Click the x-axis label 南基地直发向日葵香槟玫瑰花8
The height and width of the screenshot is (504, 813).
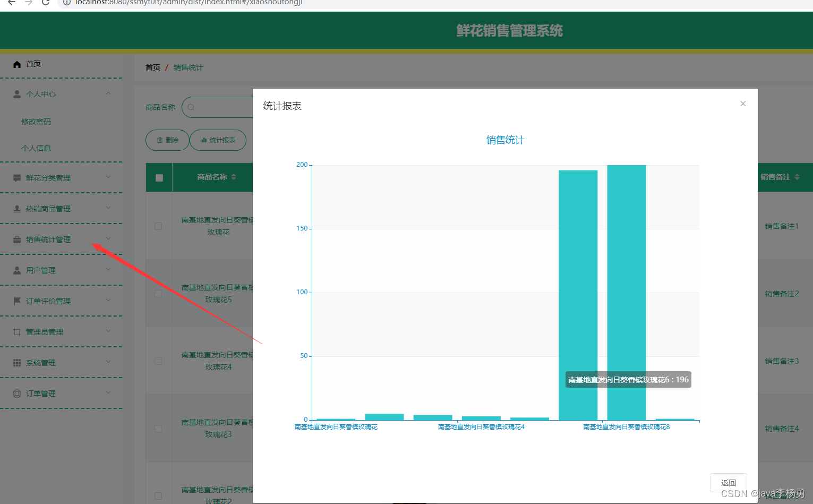[x=627, y=427]
